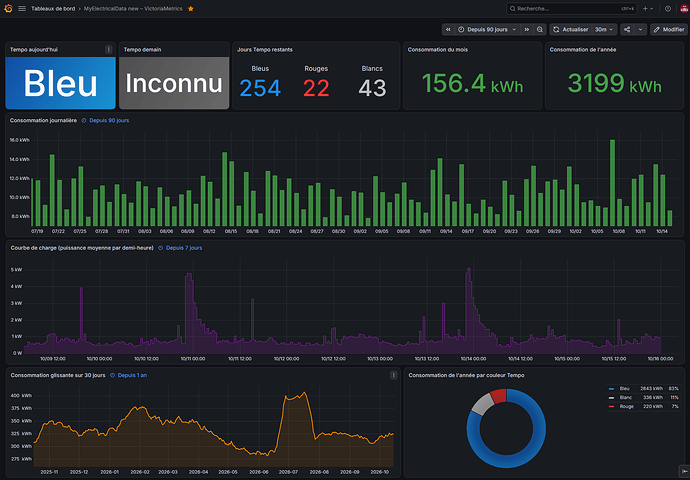Click the Tempo demain panel title
This screenshot has height=480, width=690.
pyautogui.click(x=142, y=50)
